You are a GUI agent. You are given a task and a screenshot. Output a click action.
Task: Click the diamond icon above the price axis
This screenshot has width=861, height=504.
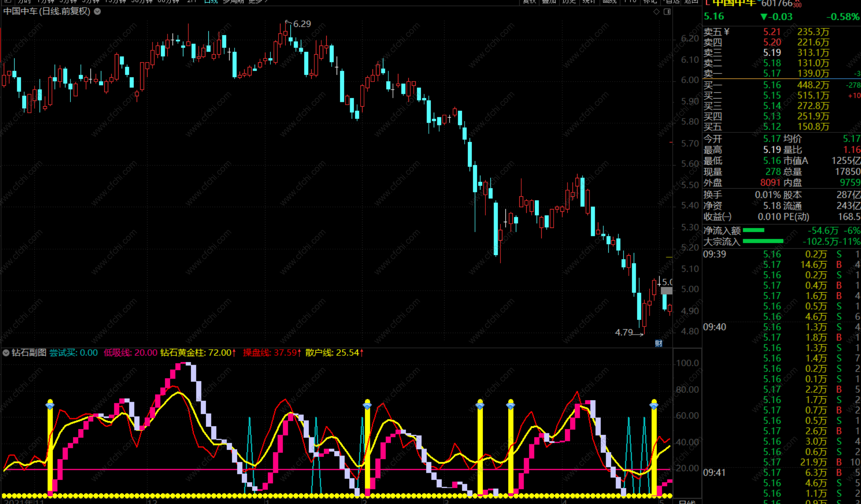pyautogui.click(x=656, y=12)
